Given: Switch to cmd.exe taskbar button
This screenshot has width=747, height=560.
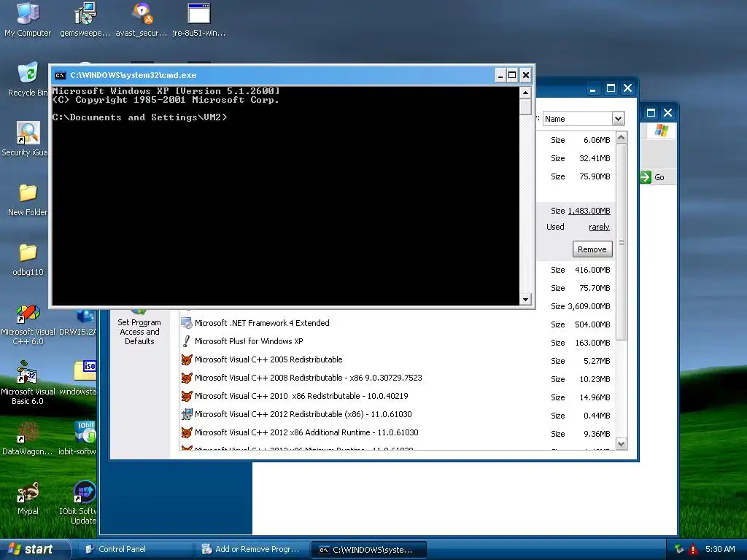Looking at the screenshot, I should (368, 550).
